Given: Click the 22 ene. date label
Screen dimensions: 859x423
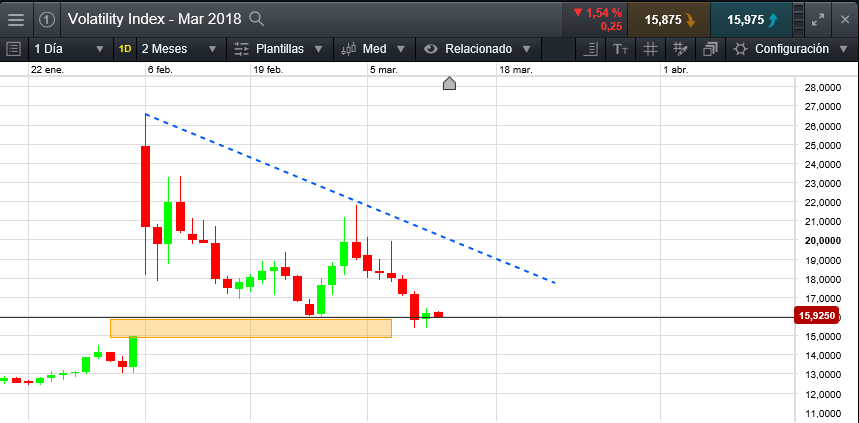Looking at the screenshot, I should (x=47, y=70).
